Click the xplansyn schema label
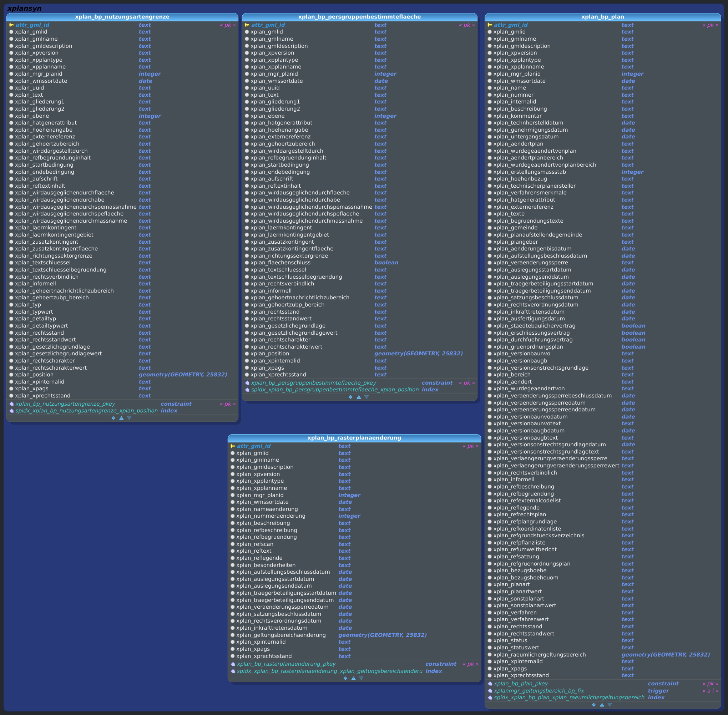 pyautogui.click(x=24, y=8)
